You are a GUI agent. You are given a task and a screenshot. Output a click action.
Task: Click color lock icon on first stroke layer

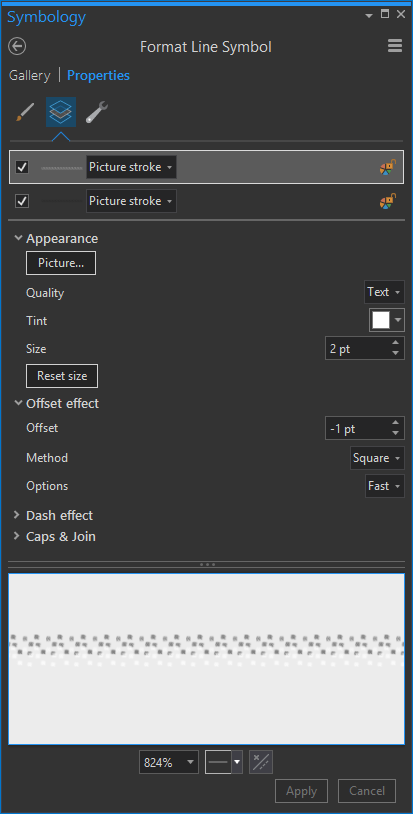[x=388, y=167]
